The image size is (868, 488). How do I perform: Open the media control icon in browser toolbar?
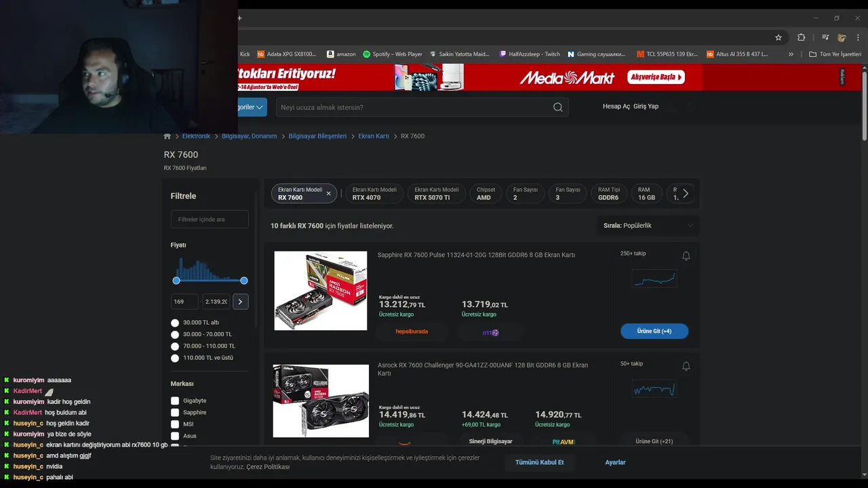click(825, 37)
